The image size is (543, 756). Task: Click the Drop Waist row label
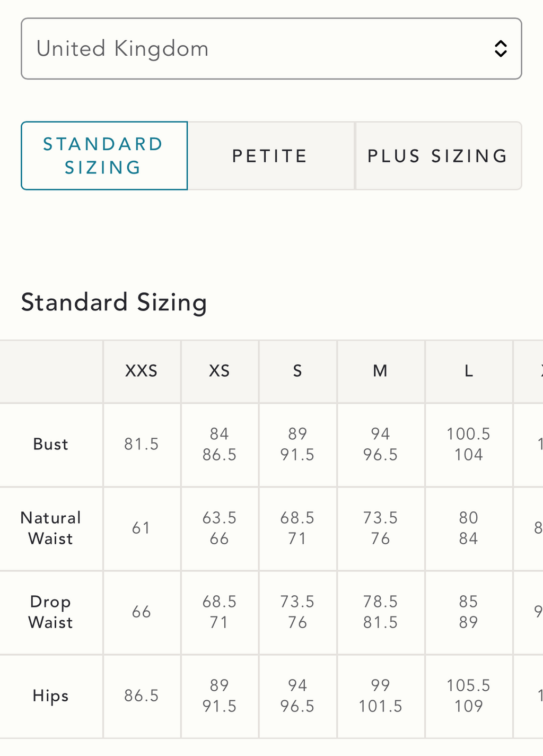51,612
